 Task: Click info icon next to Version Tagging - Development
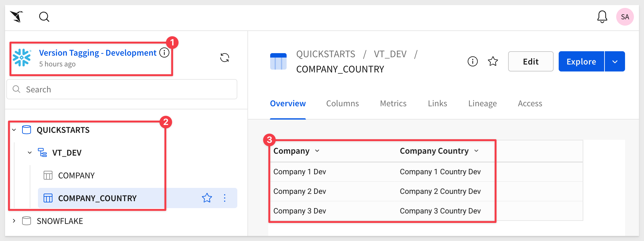point(164,53)
